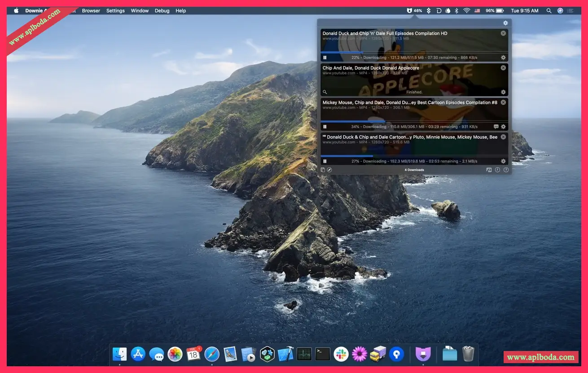Open the compass browser icon in Downie panel
The height and width of the screenshot is (373, 588).
(329, 170)
